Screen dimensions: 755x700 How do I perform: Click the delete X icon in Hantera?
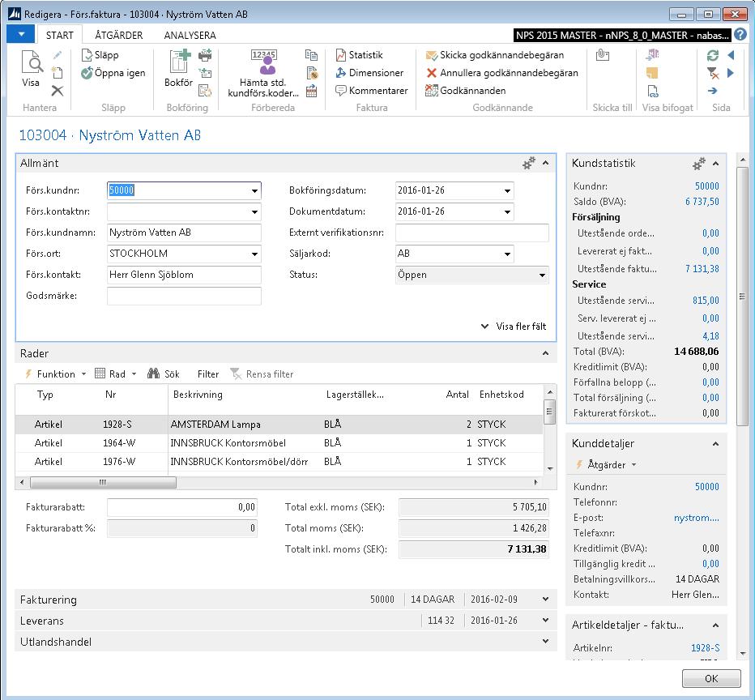tap(58, 91)
